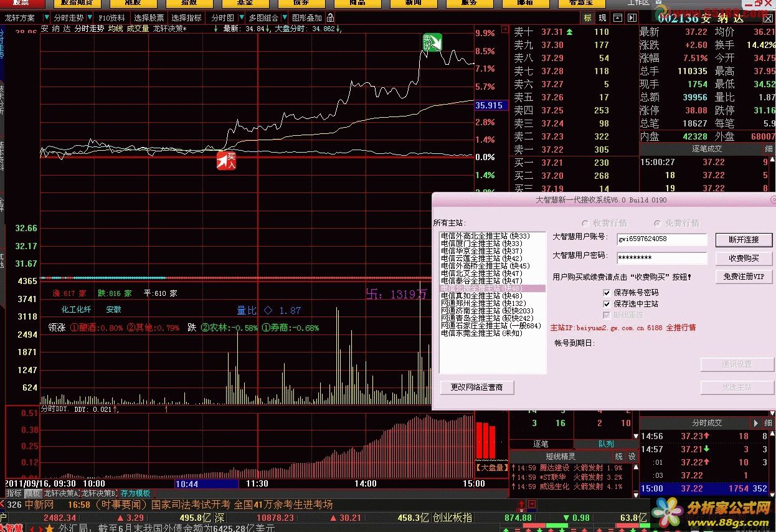Viewport: 776px width, 532px height.
Task: Toggle the 保存选中主站 checkbox
Action: pos(607,303)
